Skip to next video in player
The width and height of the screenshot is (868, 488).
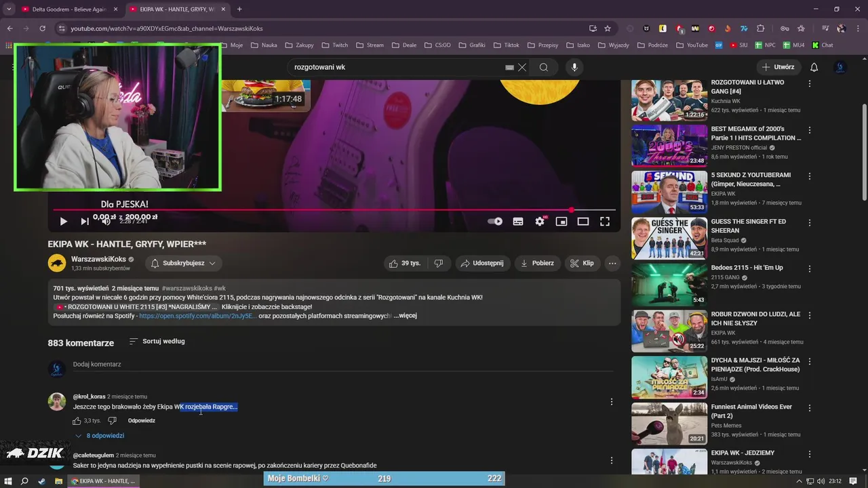(85, 221)
